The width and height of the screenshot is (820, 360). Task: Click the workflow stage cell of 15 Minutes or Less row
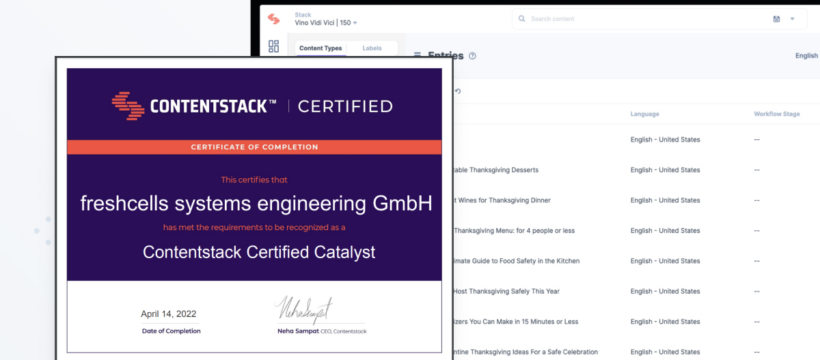[x=757, y=322]
